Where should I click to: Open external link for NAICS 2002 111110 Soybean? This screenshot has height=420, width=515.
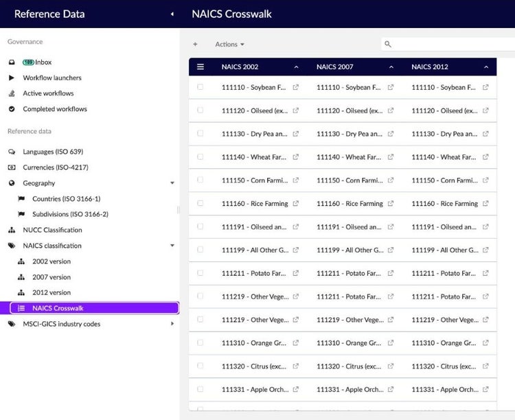[x=295, y=87]
